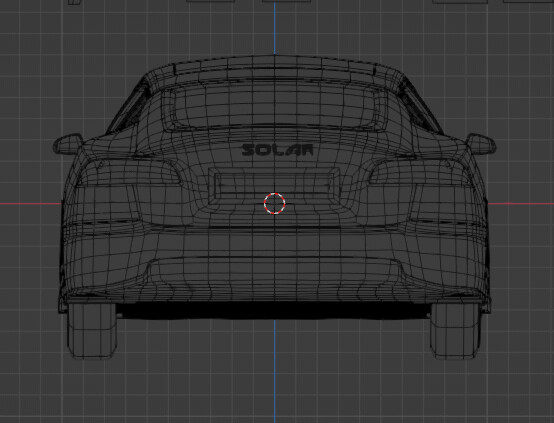Click the license plate recess on the trunk

[x=274, y=186]
